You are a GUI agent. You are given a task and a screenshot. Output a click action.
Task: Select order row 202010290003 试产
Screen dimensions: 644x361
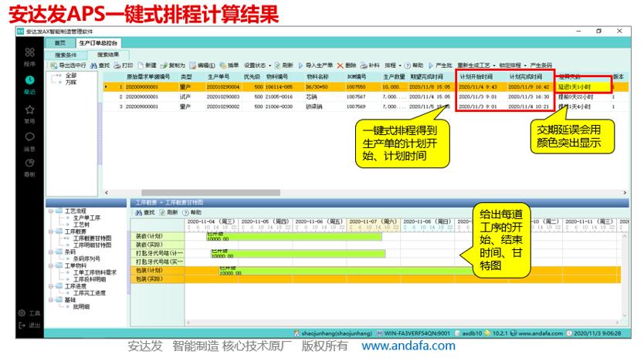tap(365, 97)
